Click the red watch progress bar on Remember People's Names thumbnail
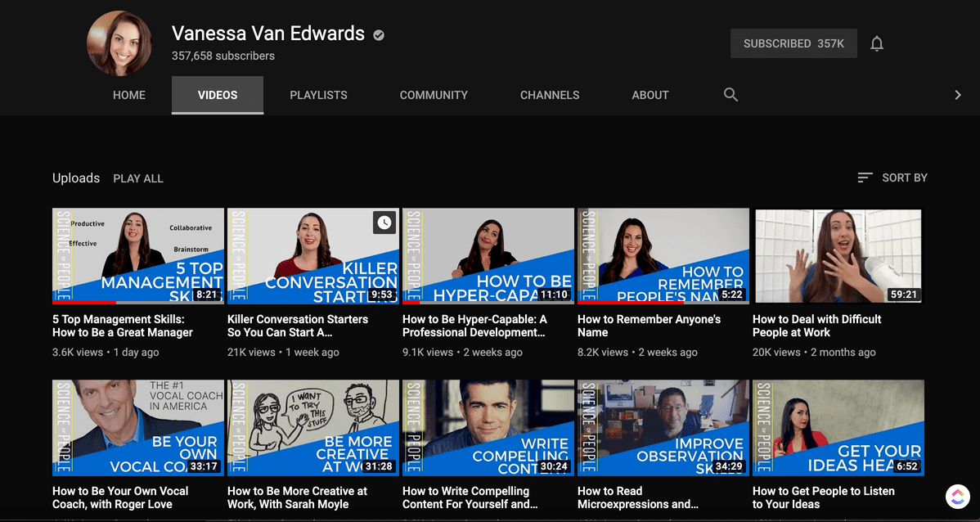 click(x=631, y=303)
